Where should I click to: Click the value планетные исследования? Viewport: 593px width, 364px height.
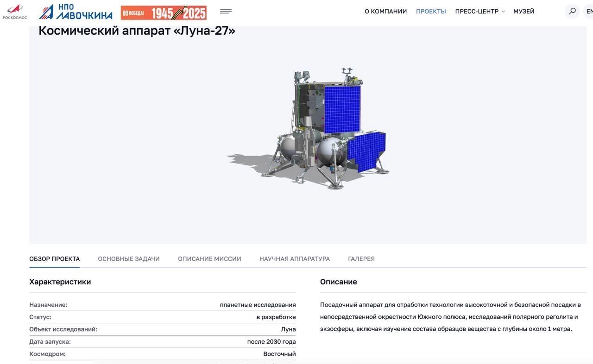pyautogui.click(x=258, y=305)
